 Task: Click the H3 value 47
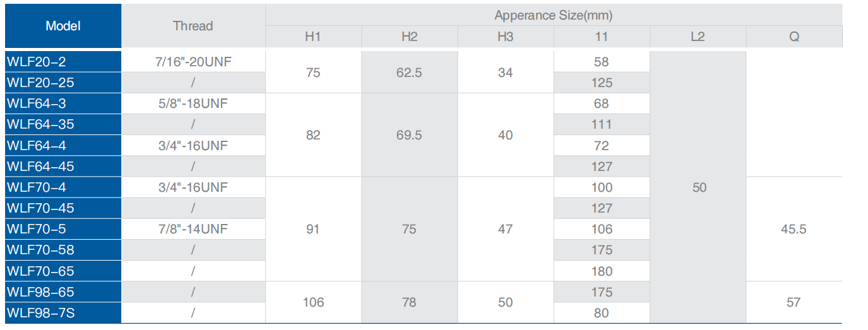coord(505,229)
